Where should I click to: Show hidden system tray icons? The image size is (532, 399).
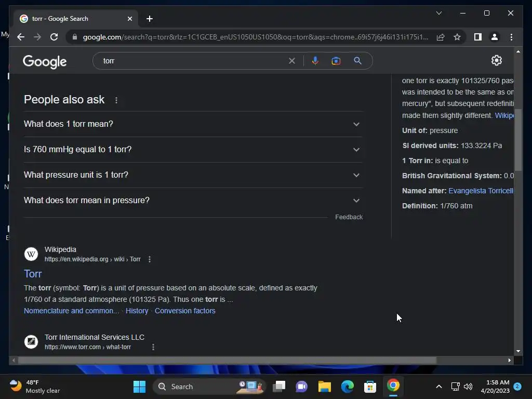pyautogui.click(x=438, y=387)
